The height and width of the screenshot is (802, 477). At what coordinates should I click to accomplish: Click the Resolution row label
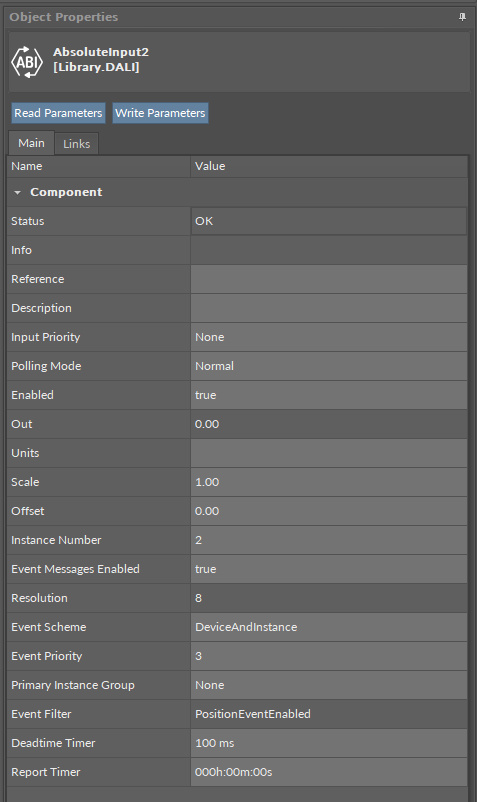39,598
